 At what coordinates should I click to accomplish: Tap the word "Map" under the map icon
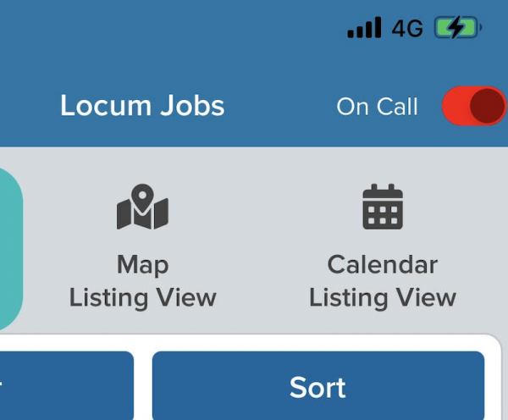(x=143, y=265)
